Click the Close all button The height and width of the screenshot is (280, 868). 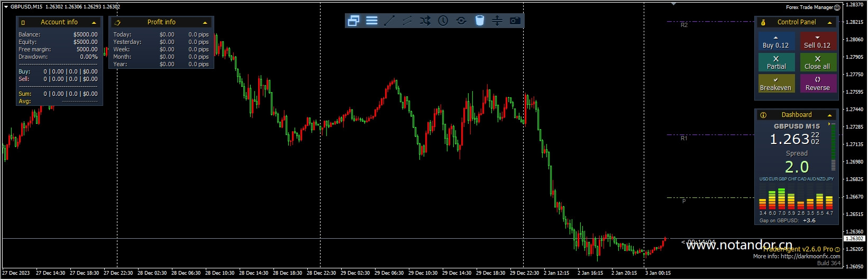[818, 62]
